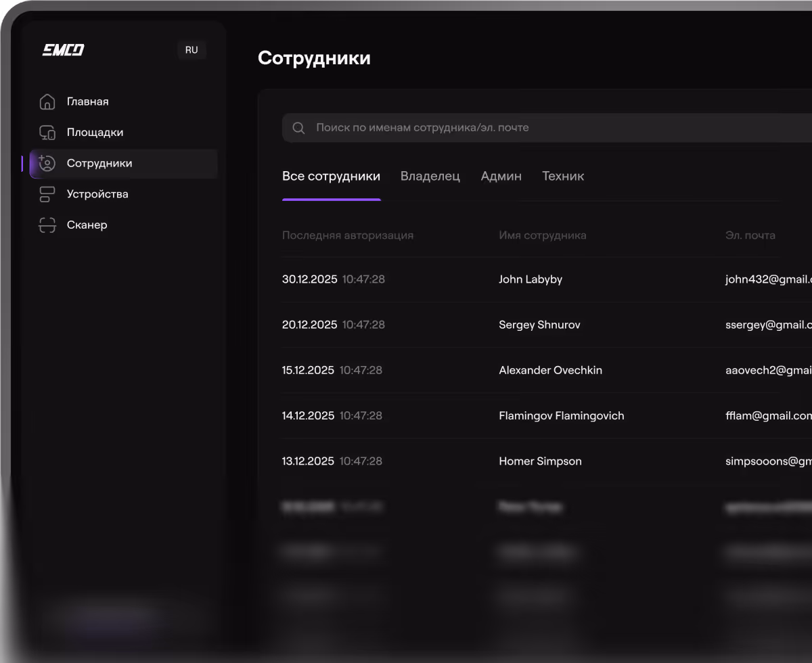812x663 pixels.
Task: Click the fflam@gmail email cell
Action: [x=769, y=415]
